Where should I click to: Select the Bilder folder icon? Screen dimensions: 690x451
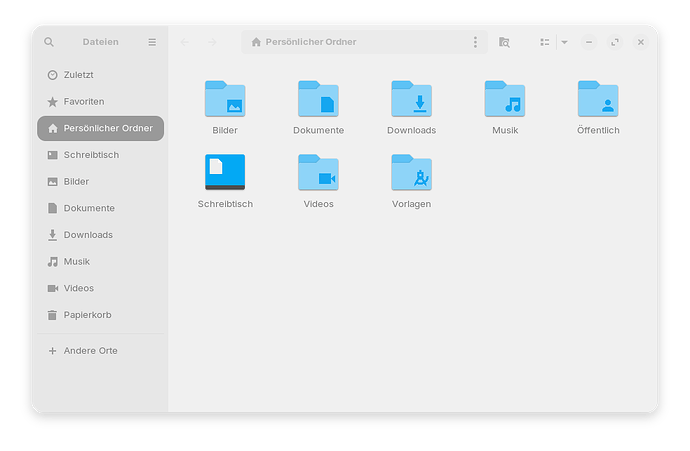[225, 99]
